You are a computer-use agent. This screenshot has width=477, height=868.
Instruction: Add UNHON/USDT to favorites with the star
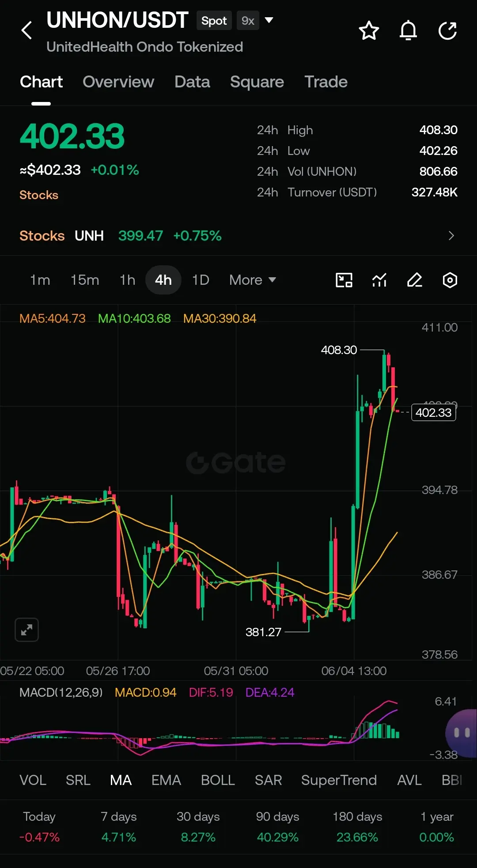369,30
